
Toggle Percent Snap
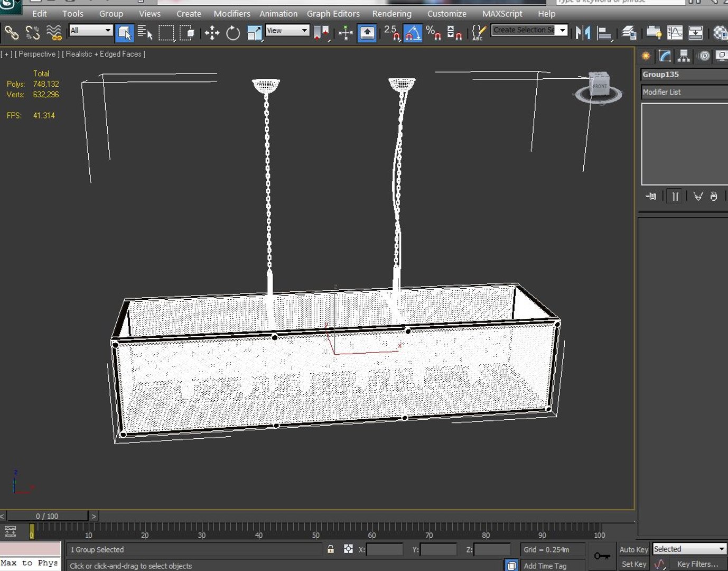tap(433, 33)
